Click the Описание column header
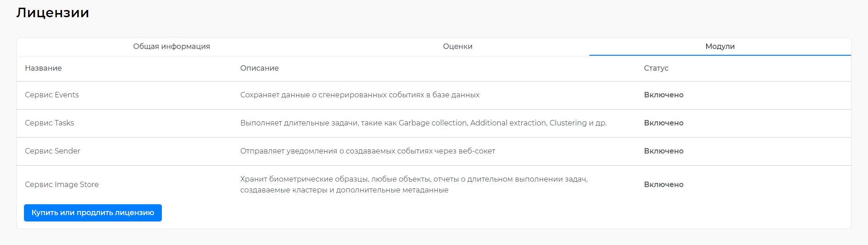Viewport: 868px width, 245px height. [x=259, y=68]
